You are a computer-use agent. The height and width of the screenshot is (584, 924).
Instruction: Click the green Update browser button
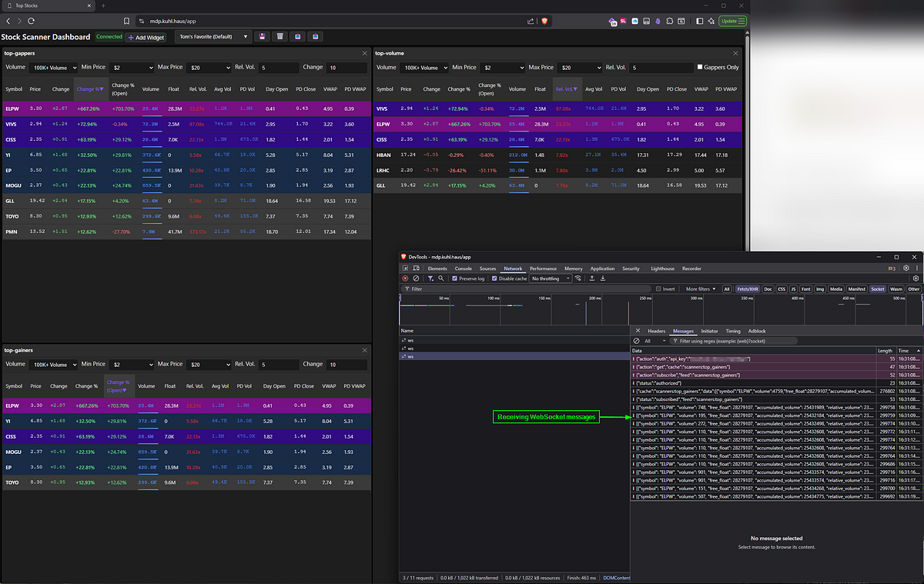pos(732,21)
